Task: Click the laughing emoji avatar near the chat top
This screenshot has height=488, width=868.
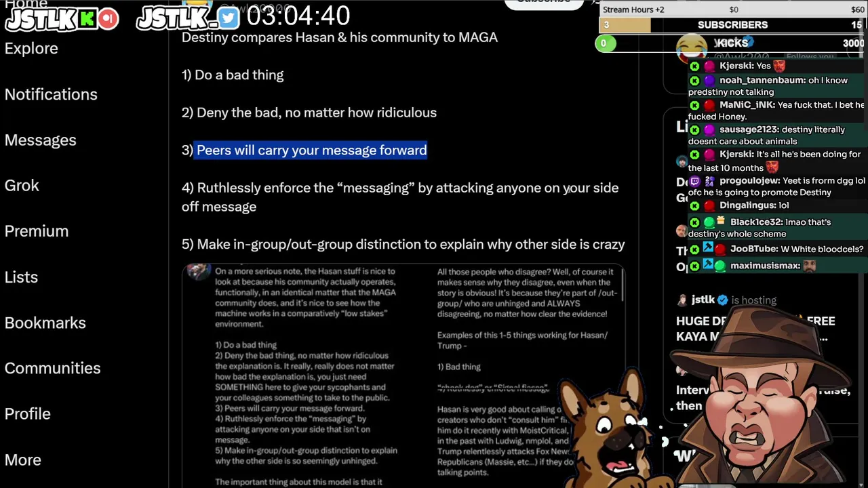Action: pyautogui.click(x=691, y=47)
